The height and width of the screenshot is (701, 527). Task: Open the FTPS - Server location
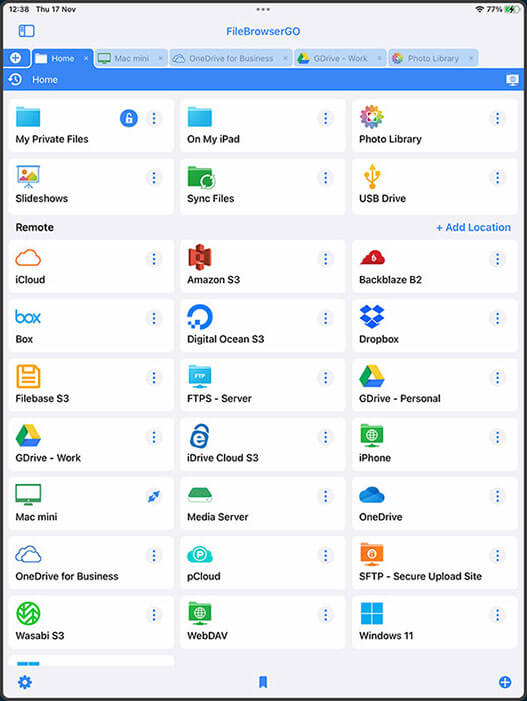coord(262,385)
